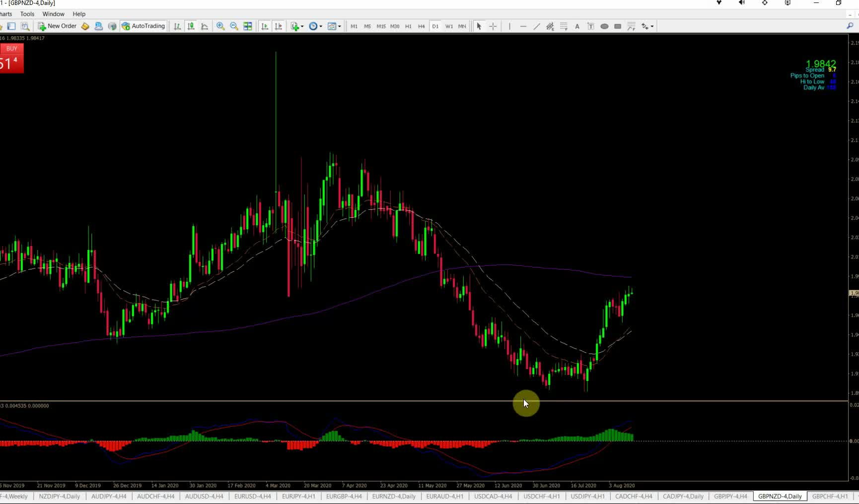Switch to USDCHF-4,H1 chart tab
Image resolution: width=859 pixels, height=504 pixels.
[x=541, y=496]
